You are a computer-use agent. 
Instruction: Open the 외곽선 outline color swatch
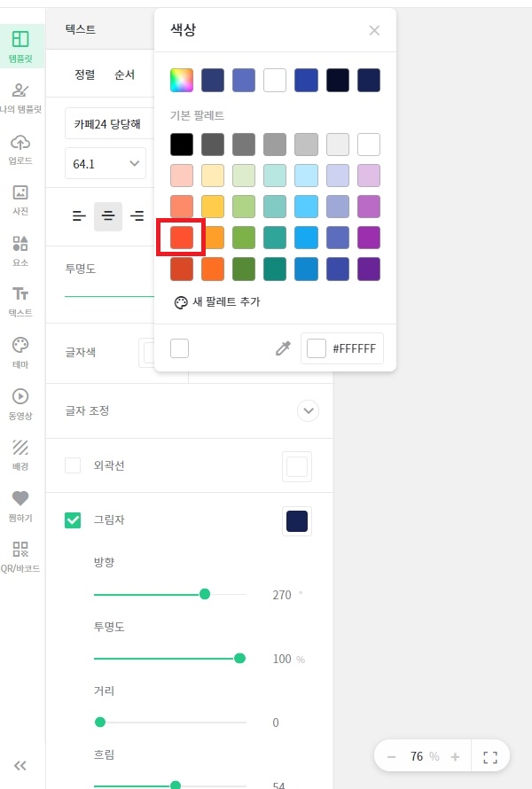pyautogui.click(x=297, y=467)
